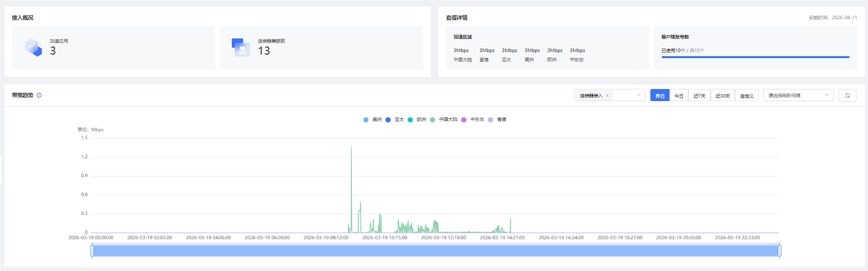Screen dimensions: 868x271
Task: Remove the 连接器接入 filter tag
Action: (x=607, y=96)
